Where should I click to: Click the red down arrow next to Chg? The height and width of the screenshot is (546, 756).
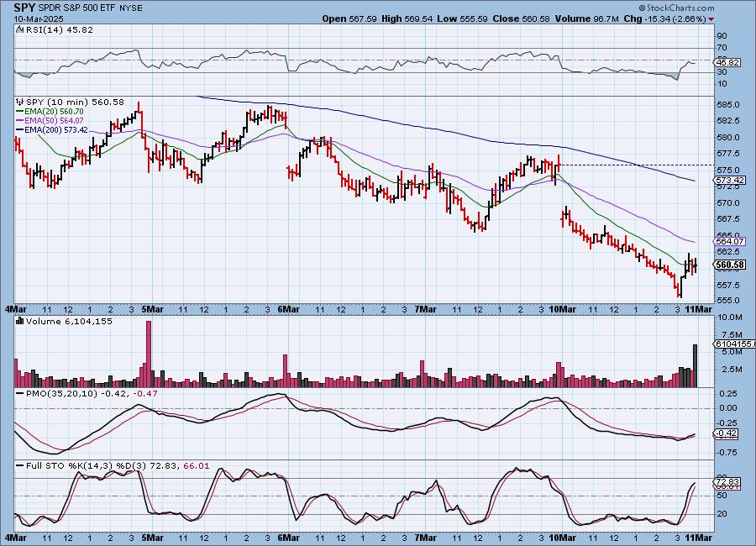[711, 18]
